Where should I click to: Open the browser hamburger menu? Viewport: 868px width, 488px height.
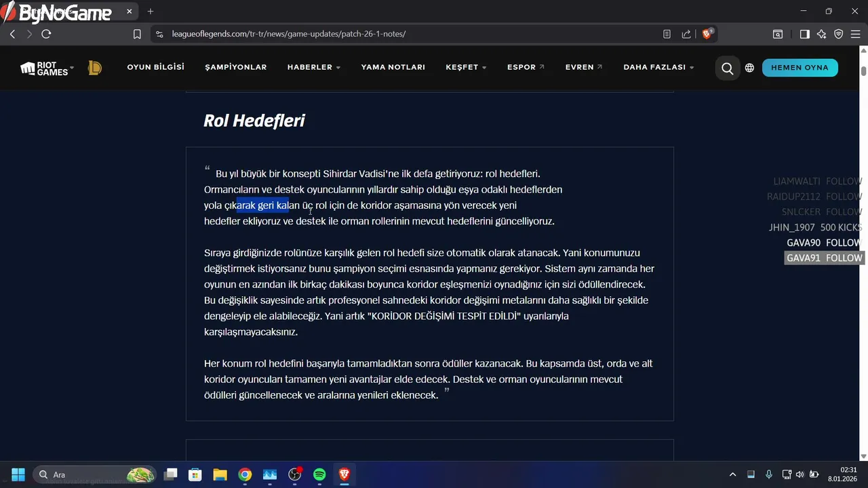[856, 34]
